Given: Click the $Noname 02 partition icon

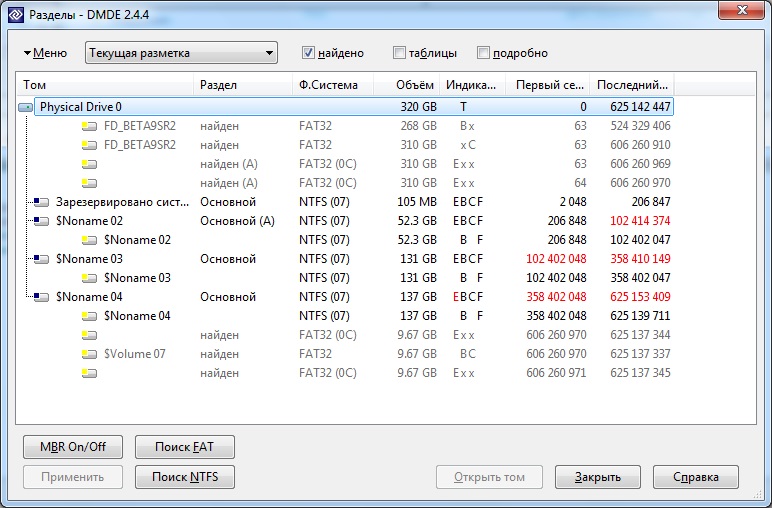Looking at the screenshot, I should [x=42, y=221].
